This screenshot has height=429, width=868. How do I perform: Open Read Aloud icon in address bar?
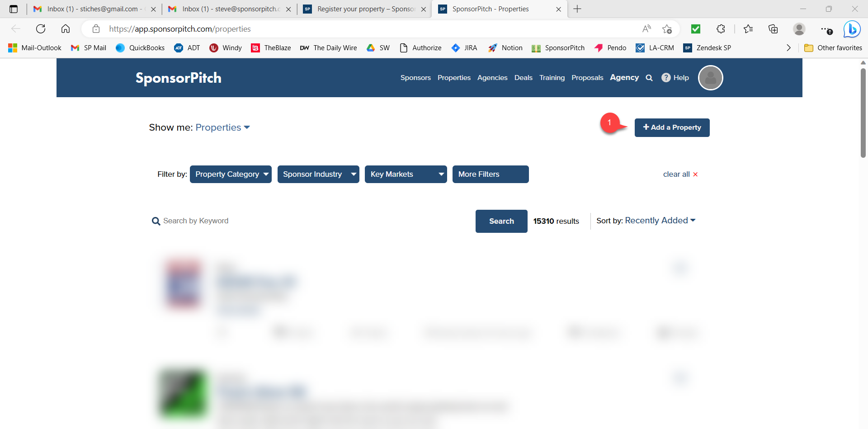pos(646,29)
